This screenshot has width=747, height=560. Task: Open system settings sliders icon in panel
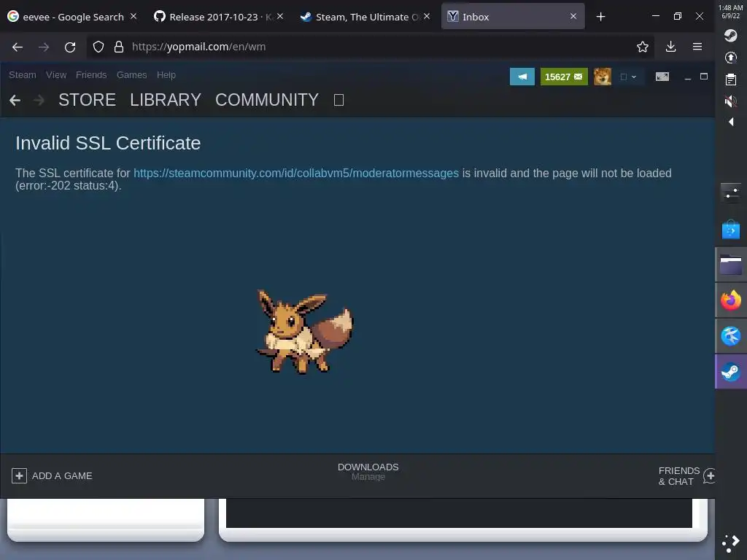[730, 192]
